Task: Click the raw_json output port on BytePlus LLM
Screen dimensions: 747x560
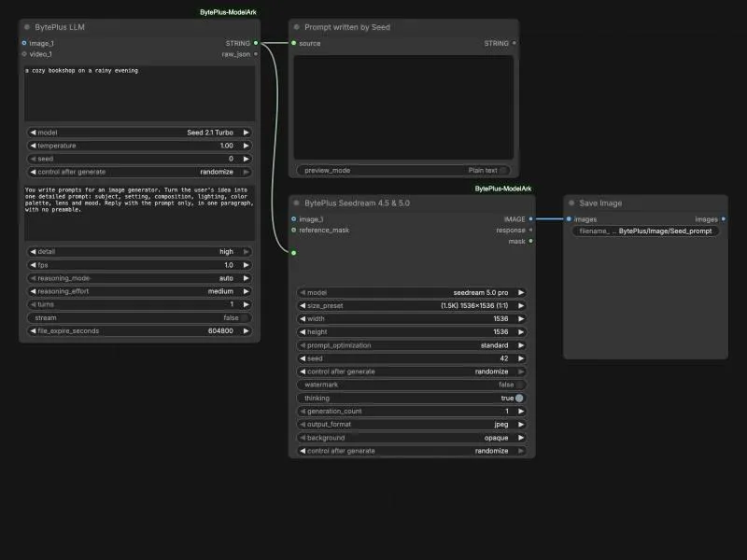Action: (256, 54)
